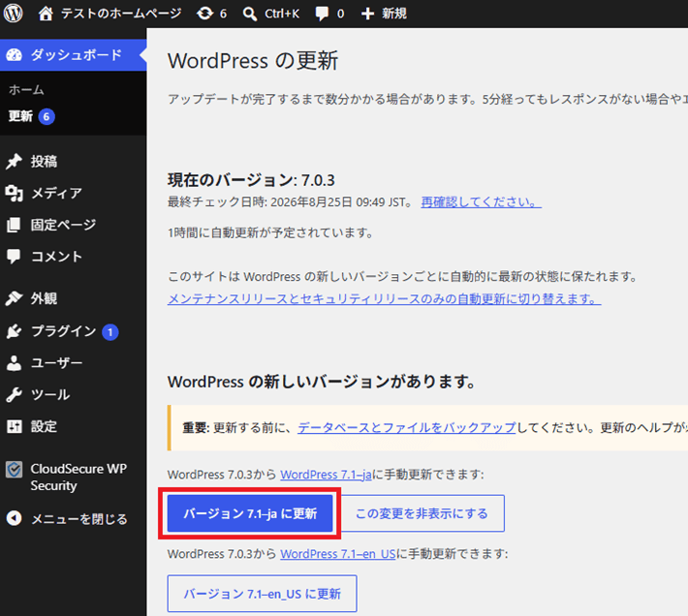Click the プラグイン plug icon
This screenshot has height=616, width=688.
click(14, 331)
